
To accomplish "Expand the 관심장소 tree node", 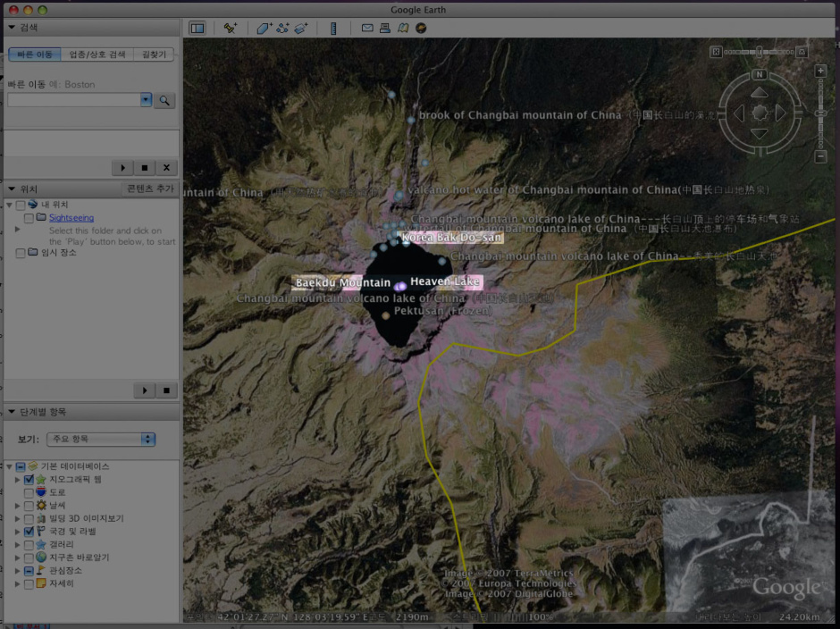I will [x=18, y=571].
